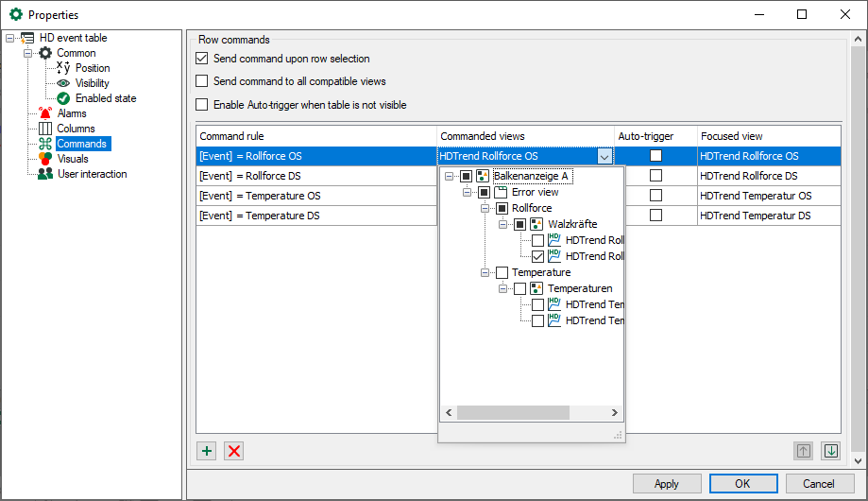
Task: Click the green plus add row icon
Action: tap(206, 451)
